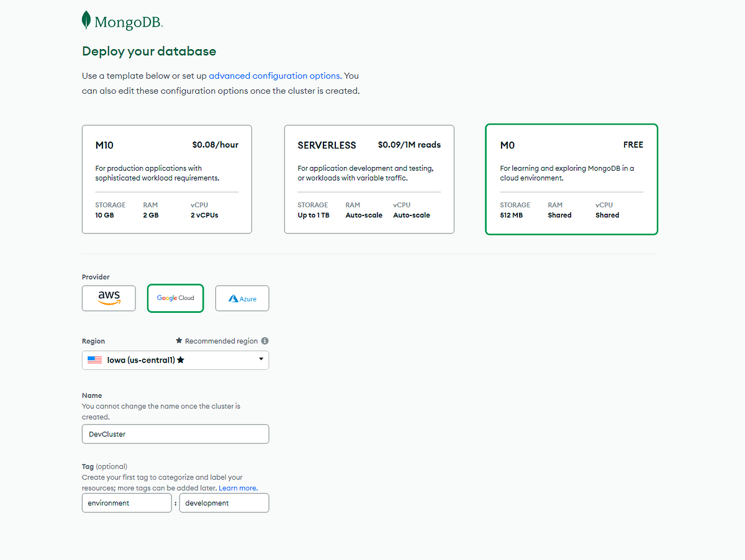Click the tag key field environment
The width and height of the screenshot is (745, 560).
(x=127, y=503)
